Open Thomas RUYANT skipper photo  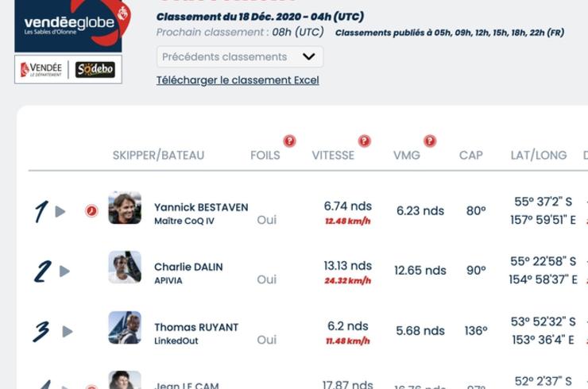(125, 328)
